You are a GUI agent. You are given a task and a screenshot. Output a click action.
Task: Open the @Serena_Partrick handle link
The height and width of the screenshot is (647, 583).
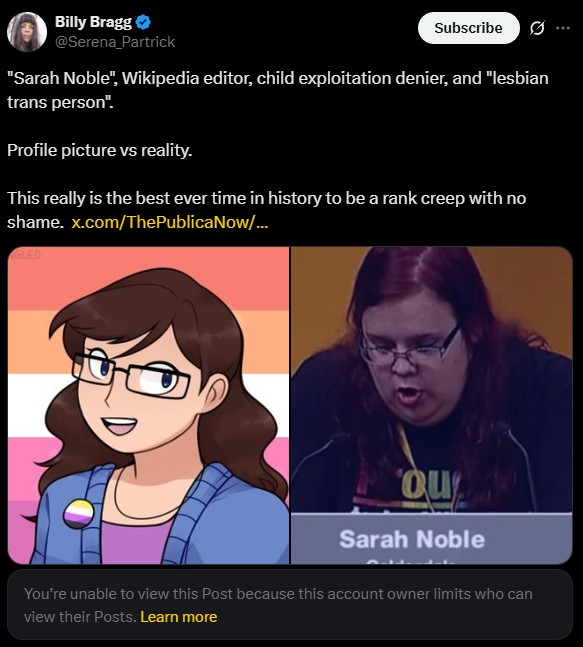[x=115, y=42]
